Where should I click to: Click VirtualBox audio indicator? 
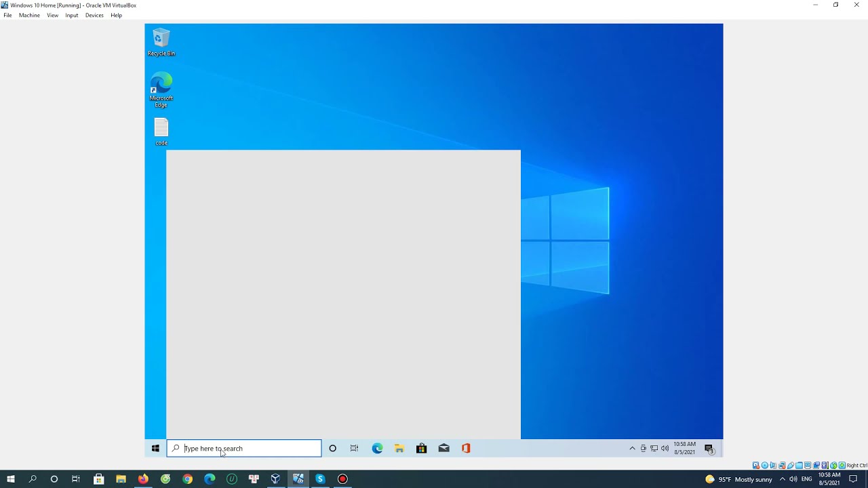(773, 465)
